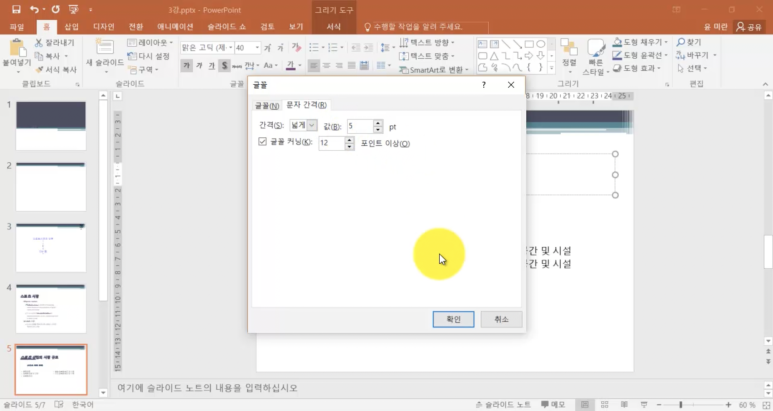
Task: Click the Format Painter (서식 복사) icon
Action: click(x=39, y=69)
